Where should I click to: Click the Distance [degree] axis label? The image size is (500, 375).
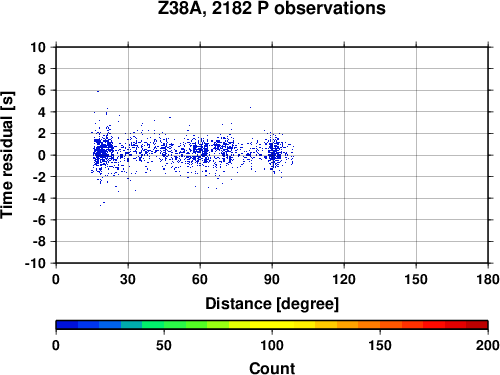272,304
